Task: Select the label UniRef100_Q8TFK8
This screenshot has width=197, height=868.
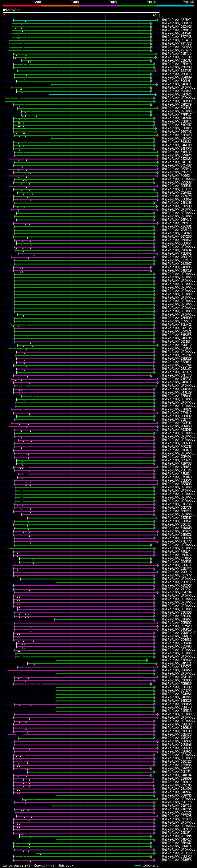Action: coord(177,189)
